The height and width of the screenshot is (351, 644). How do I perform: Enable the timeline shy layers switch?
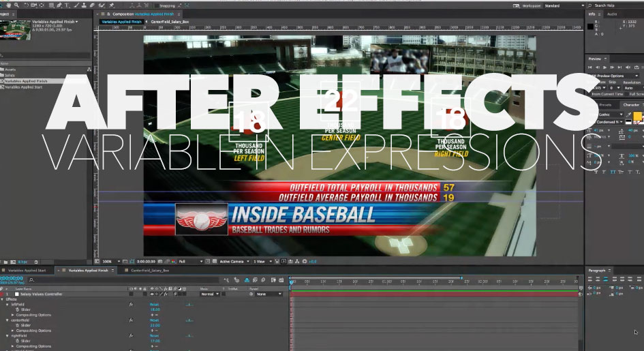(x=247, y=280)
